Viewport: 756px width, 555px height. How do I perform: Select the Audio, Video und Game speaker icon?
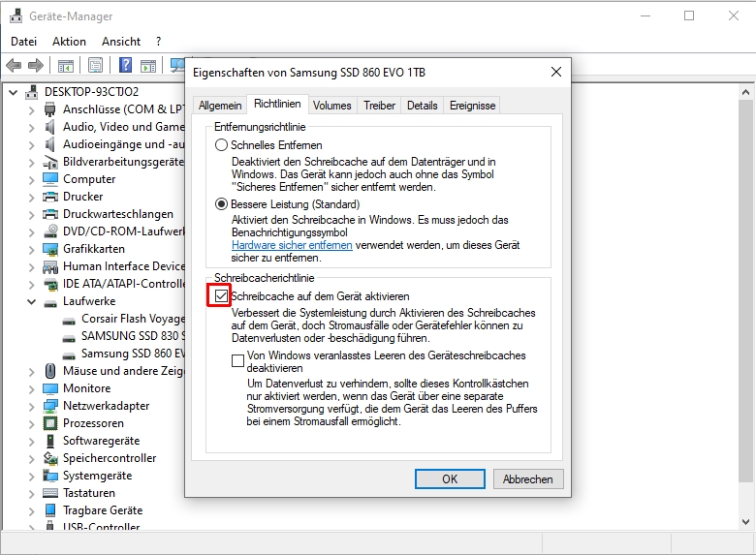(49, 127)
